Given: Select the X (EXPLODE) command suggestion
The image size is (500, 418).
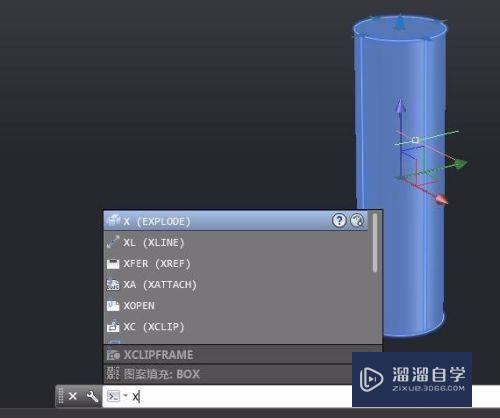Looking at the screenshot, I should pyautogui.click(x=236, y=221).
